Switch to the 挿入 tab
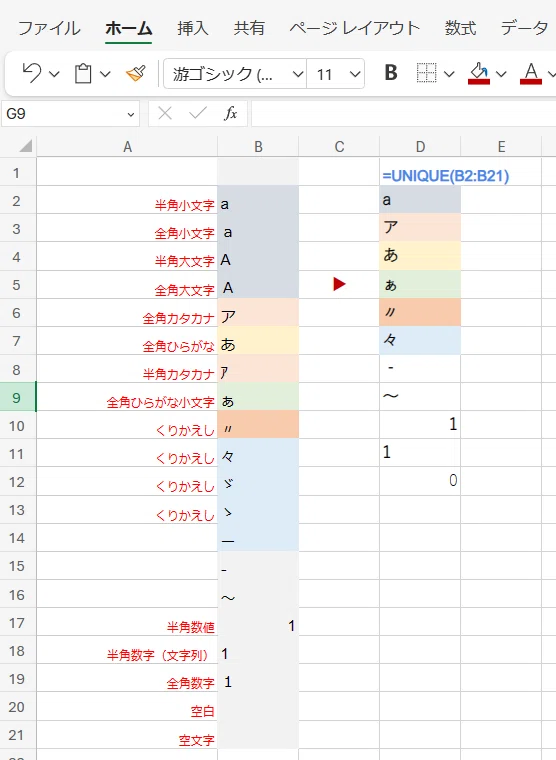556x760 pixels. [192, 28]
